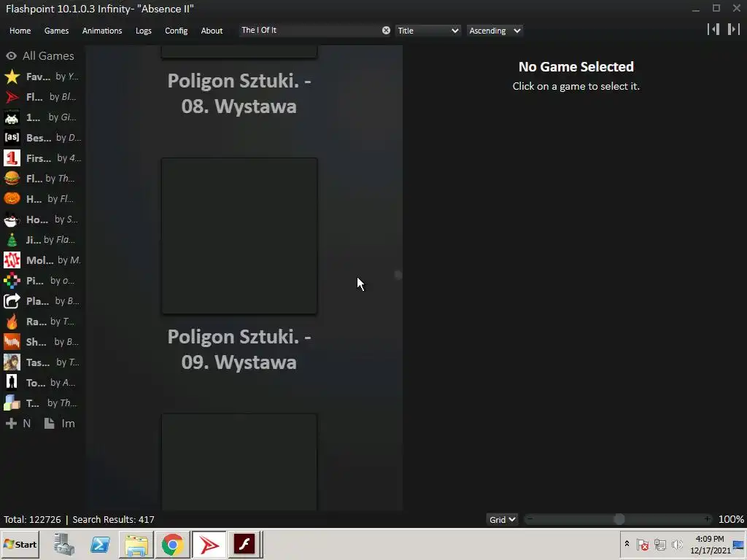Open the Title sort-by dropdown
This screenshot has width=747, height=560.
(x=427, y=31)
